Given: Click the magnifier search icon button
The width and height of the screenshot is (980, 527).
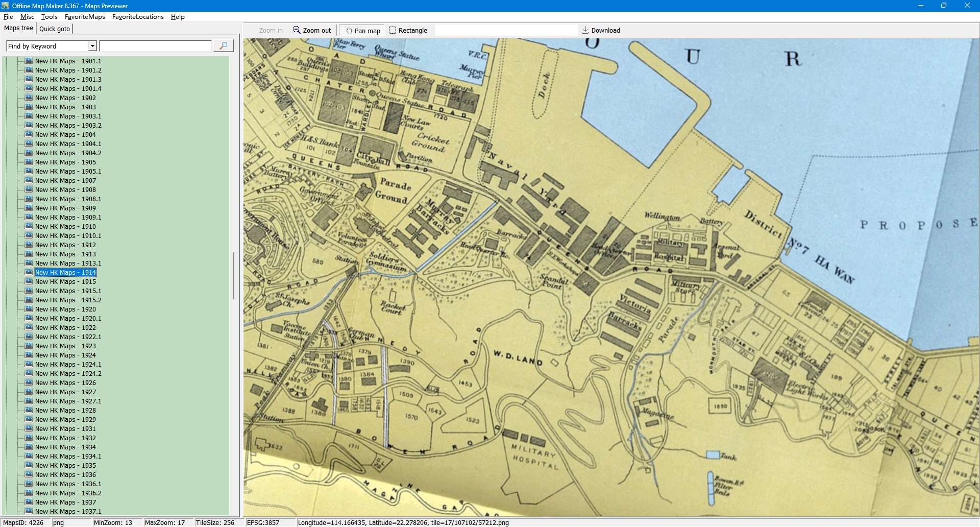Looking at the screenshot, I should [x=223, y=46].
